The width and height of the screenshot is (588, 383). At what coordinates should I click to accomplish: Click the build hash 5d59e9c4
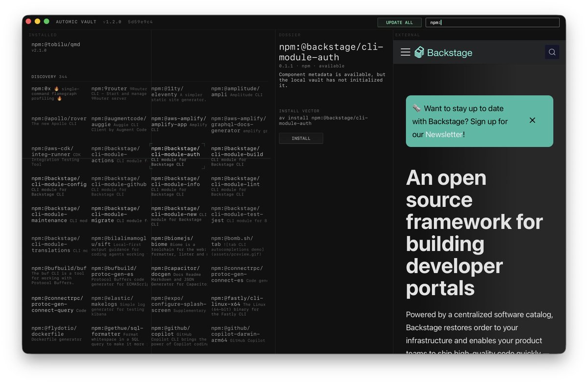[140, 22]
